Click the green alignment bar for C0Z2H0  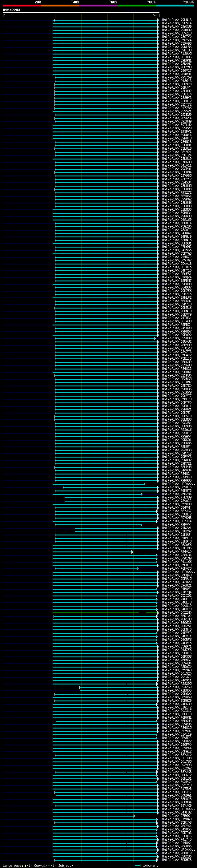pyautogui.click(x=106, y=613)
